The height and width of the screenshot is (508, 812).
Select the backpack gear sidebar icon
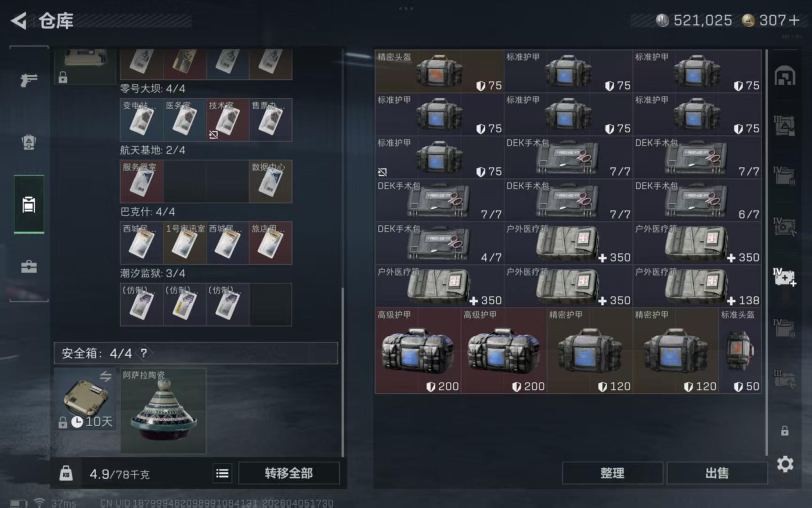29,142
